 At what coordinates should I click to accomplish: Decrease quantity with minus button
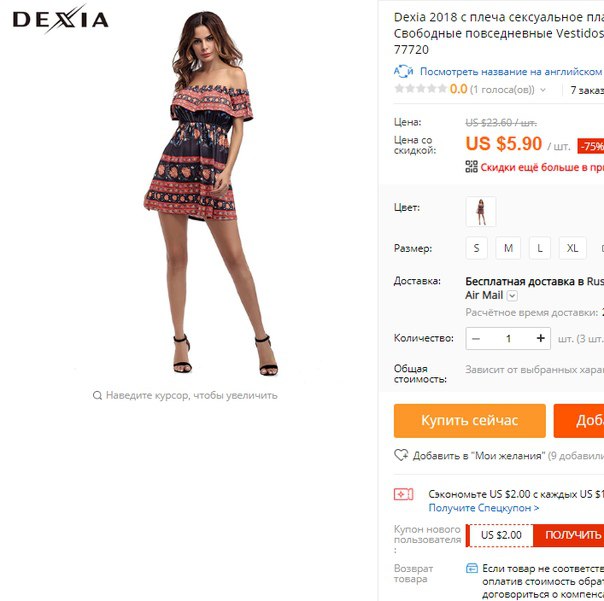pos(476,339)
